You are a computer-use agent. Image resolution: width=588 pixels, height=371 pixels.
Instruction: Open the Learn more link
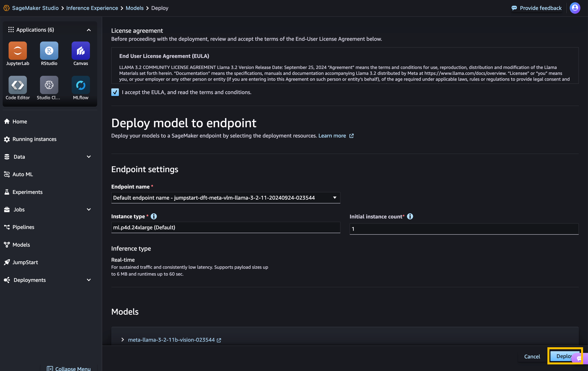click(332, 136)
